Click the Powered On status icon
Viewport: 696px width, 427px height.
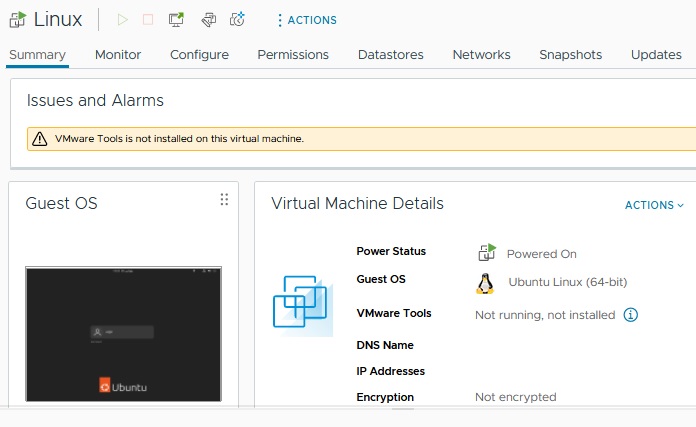coord(486,253)
